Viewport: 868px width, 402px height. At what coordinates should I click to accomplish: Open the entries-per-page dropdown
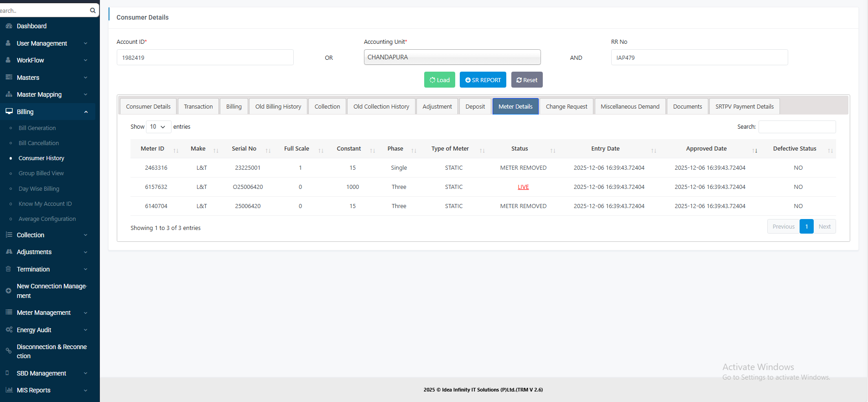[158, 127]
